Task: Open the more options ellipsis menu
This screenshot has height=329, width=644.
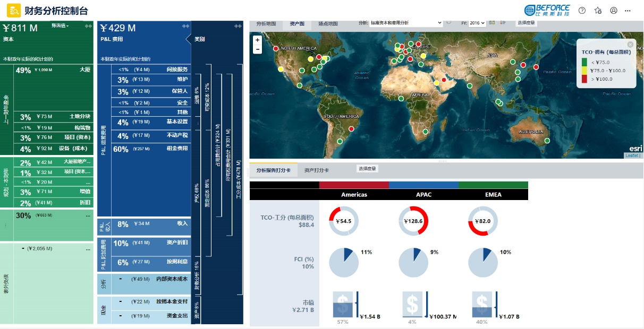Action: coord(628,11)
